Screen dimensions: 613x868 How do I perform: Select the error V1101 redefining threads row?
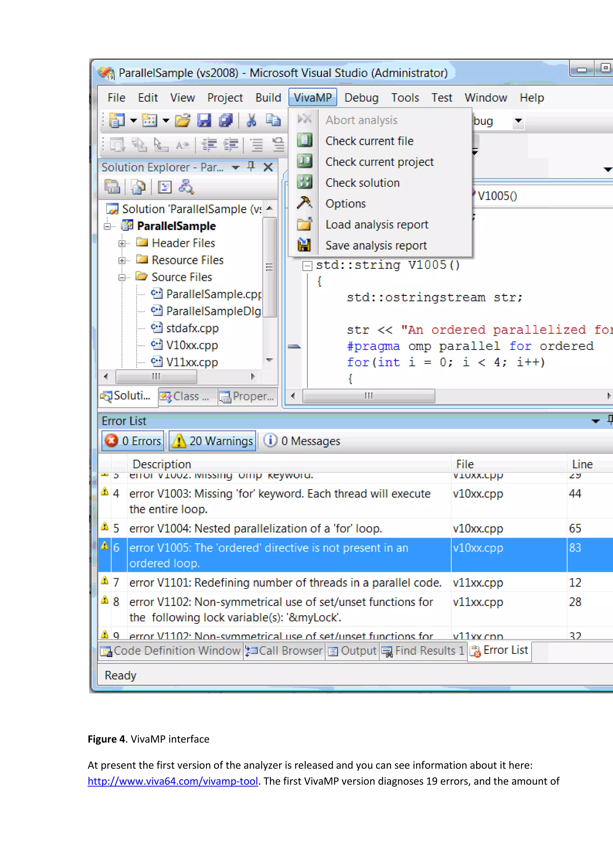[355, 582]
